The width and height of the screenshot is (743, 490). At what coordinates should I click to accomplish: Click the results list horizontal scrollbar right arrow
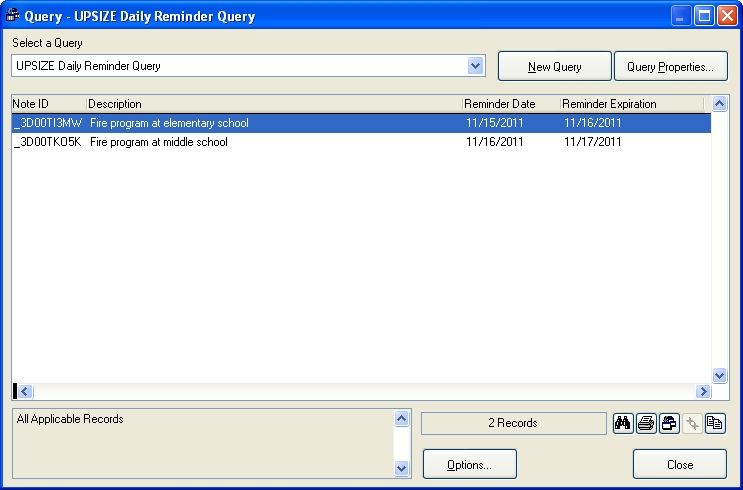click(x=703, y=391)
